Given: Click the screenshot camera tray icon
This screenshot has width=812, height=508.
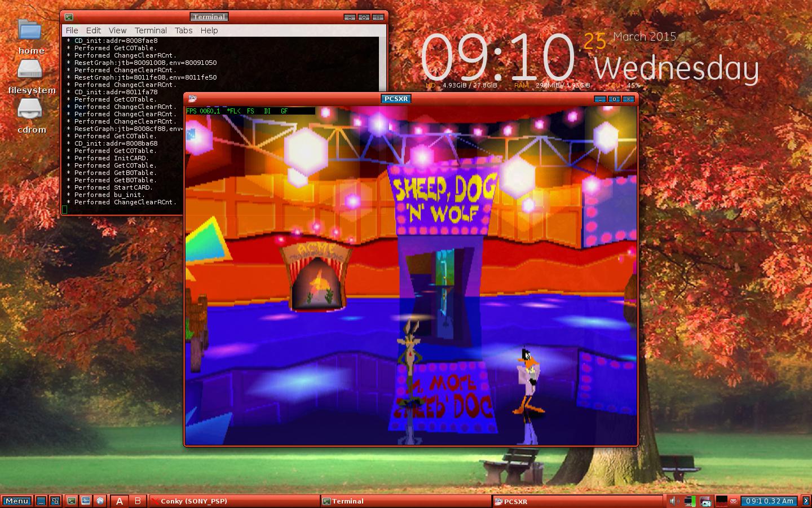Looking at the screenshot, I should pos(705,501).
